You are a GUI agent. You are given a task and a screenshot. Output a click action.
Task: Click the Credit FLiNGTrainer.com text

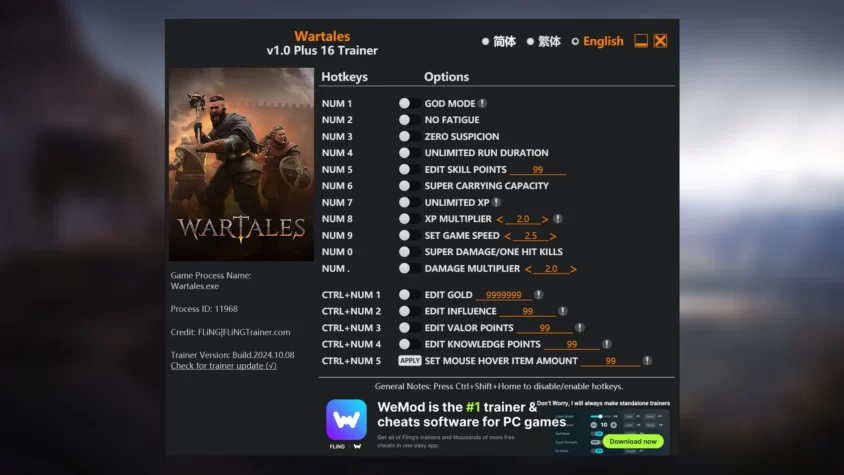click(230, 332)
